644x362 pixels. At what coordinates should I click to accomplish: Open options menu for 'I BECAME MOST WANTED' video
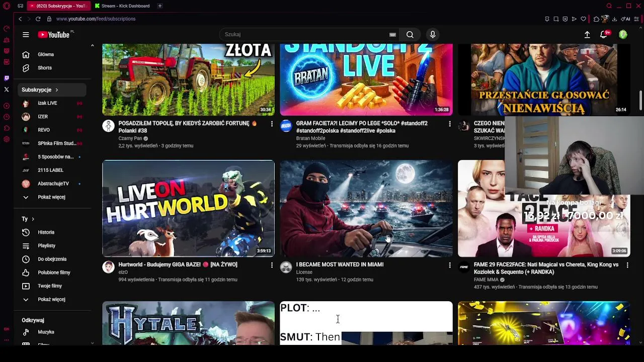[450, 265]
